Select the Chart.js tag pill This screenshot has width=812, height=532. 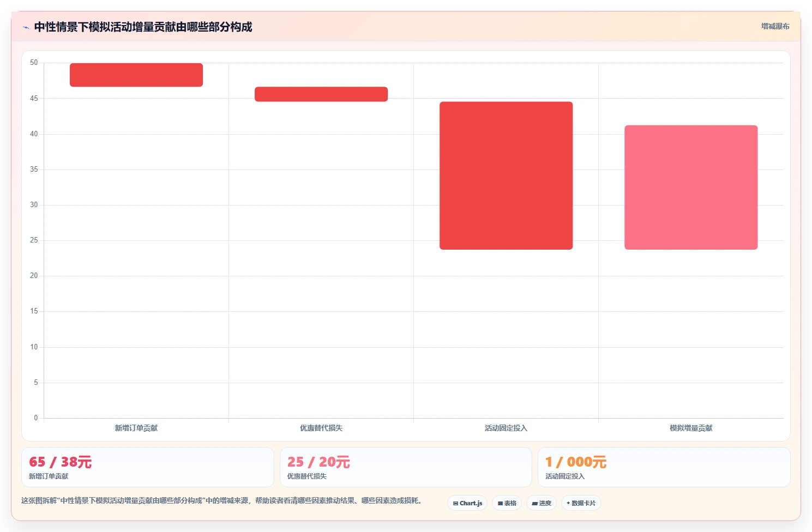coord(467,503)
